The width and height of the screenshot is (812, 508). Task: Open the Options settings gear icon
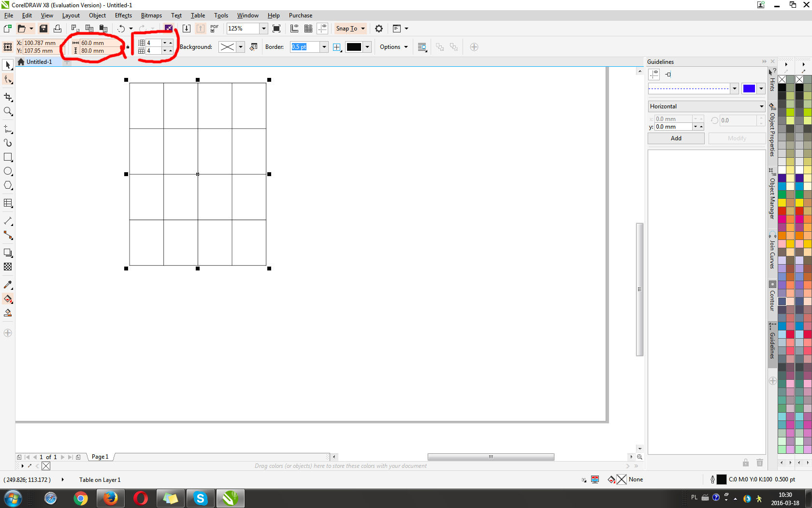coord(379,29)
